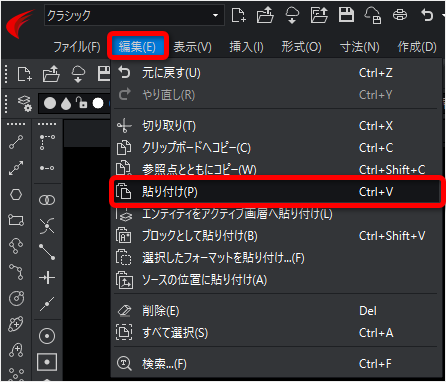Select the Polygon hexagon tool
The width and height of the screenshot is (446, 382).
click(16, 194)
